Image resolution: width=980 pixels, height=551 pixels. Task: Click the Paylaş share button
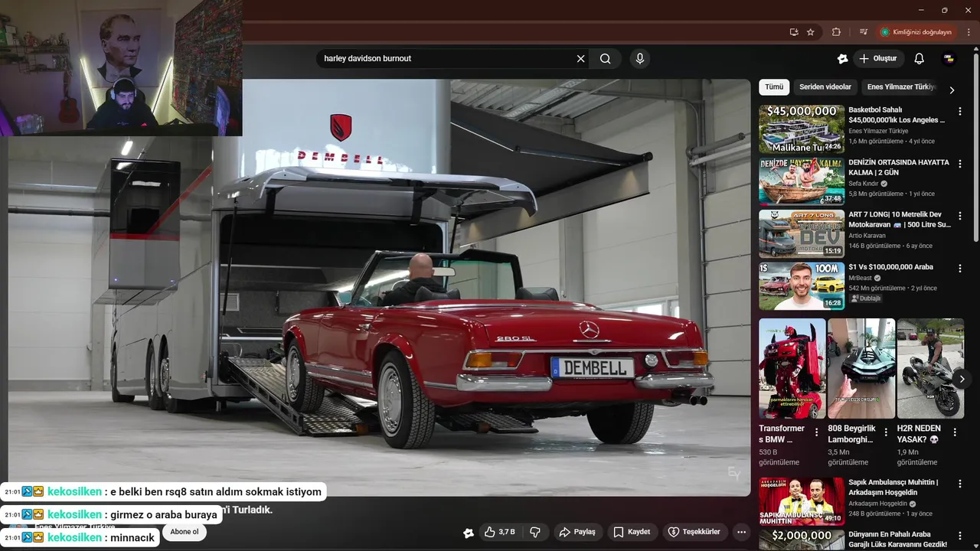(577, 532)
